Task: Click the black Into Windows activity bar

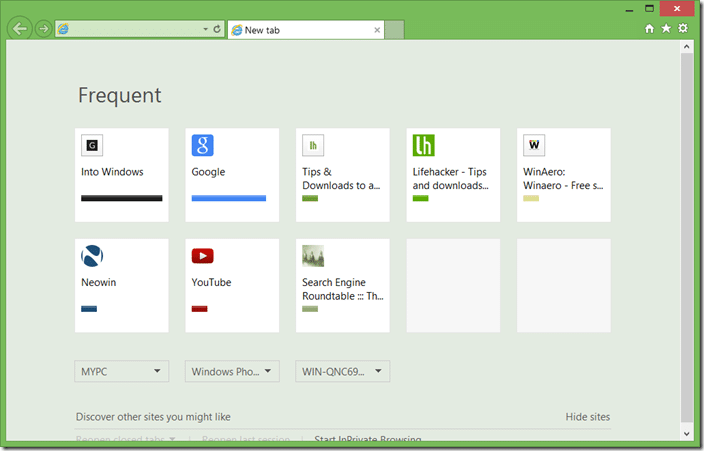Action: 122,198
